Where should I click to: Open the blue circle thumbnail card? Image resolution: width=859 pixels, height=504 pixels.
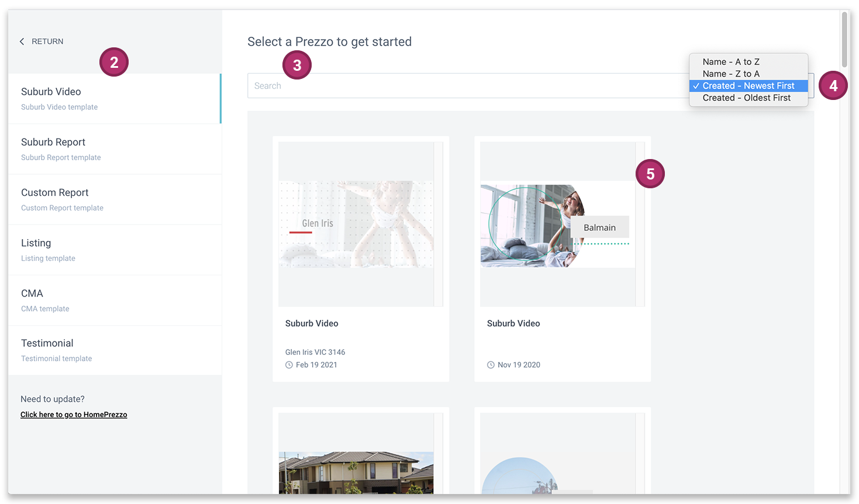563,451
